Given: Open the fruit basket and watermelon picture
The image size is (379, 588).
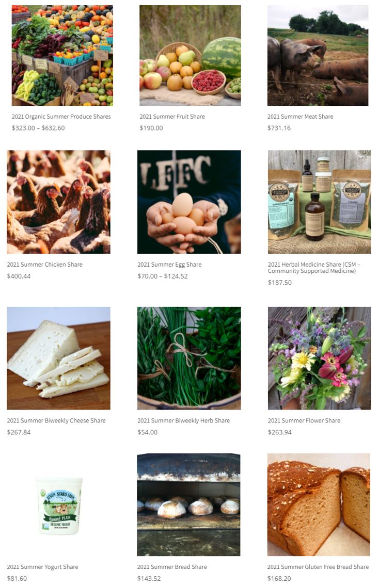Looking at the screenshot, I should tap(190, 56).
